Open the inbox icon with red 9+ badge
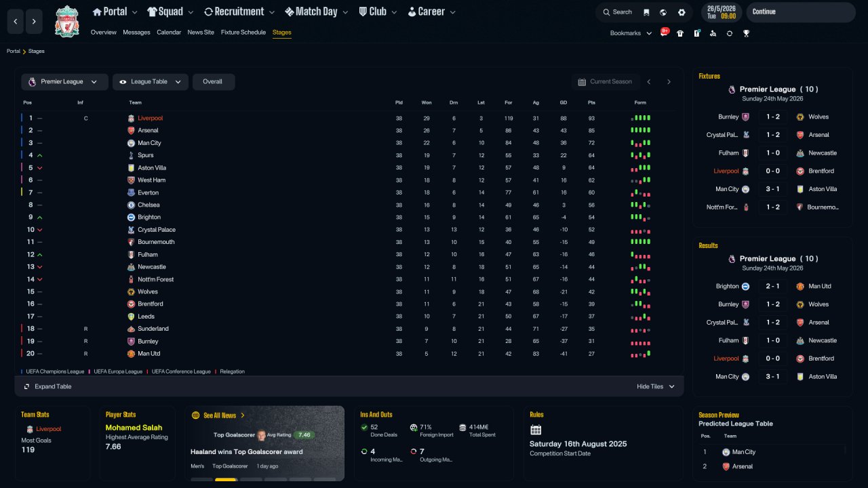 tap(664, 33)
